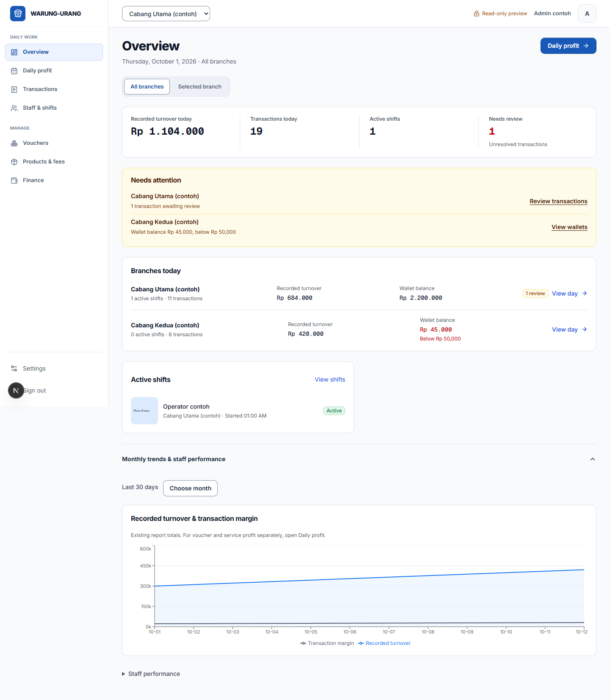Open Vouchers in Manage section
The width and height of the screenshot is (610, 700).
[54, 143]
